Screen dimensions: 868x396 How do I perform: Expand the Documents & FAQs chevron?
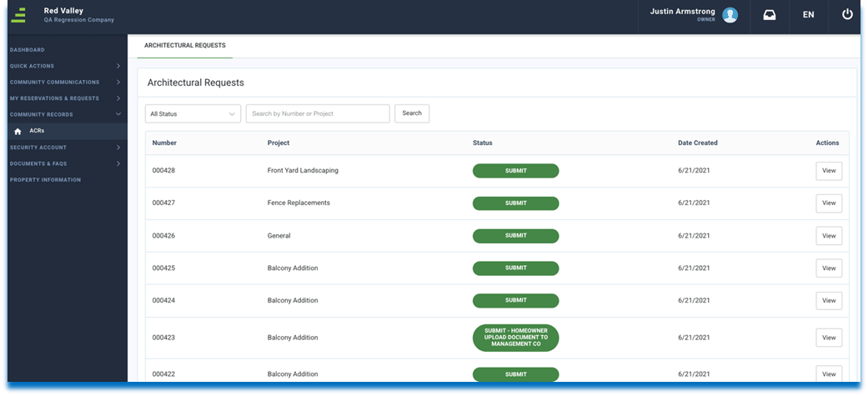(118, 163)
